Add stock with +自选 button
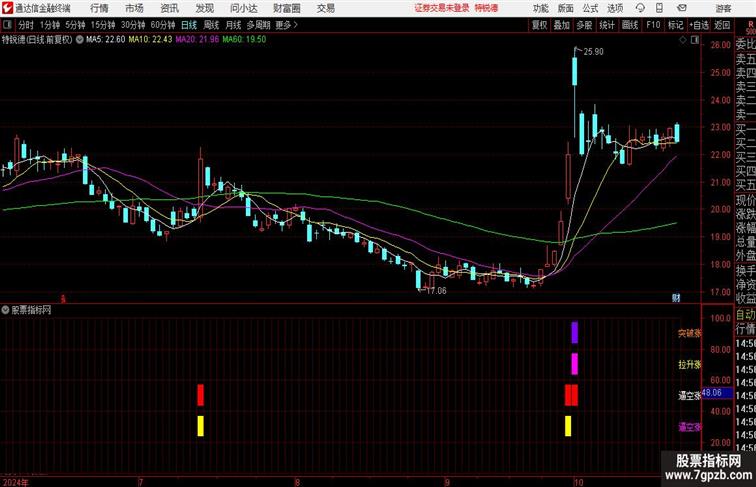Image resolution: width=756 pixels, height=487 pixels. (699, 25)
